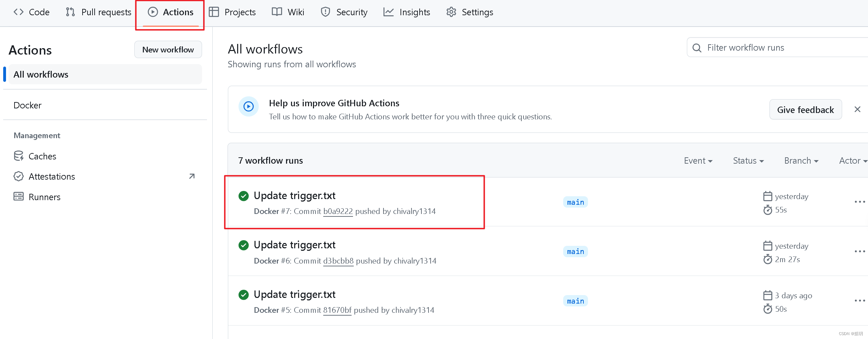Click success check icon on Docker #7 run
The height and width of the screenshot is (339, 868).
point(243,196)
